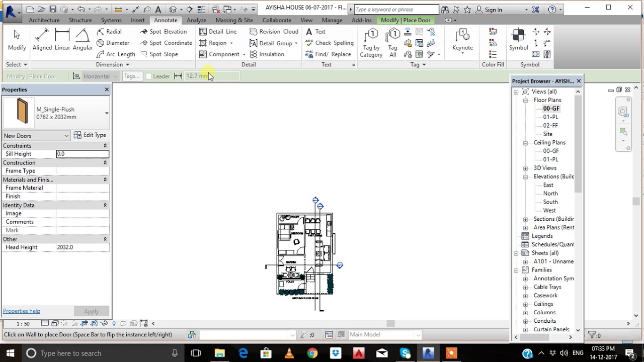Activate Spot Slope tool
Viewport: 644px width, 362px height.
[159, 54]
